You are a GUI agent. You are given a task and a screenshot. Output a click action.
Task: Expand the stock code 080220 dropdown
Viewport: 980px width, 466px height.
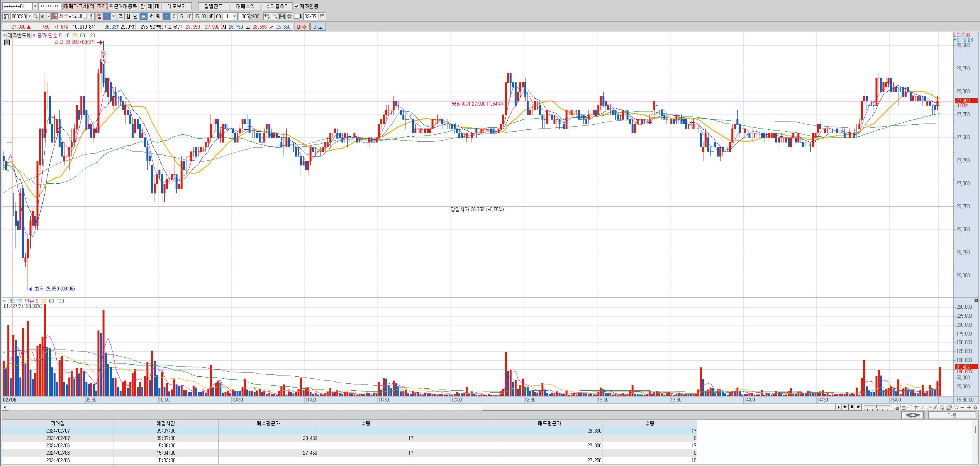(29, 16)
